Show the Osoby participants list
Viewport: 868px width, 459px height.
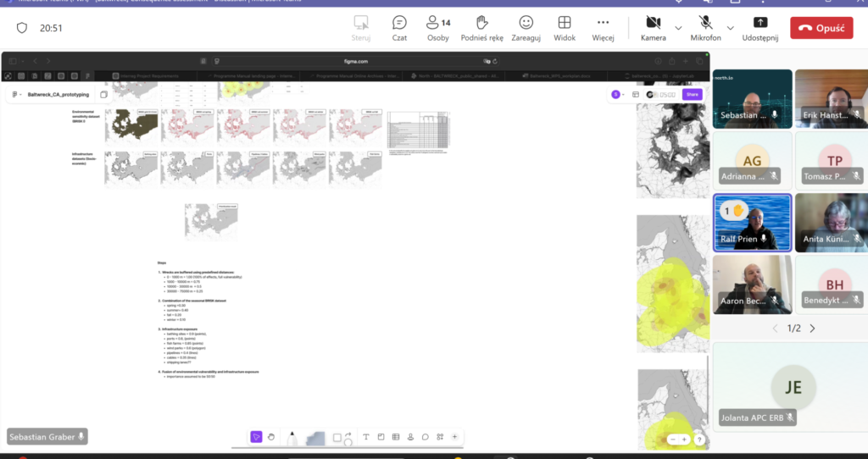(438, 27)
